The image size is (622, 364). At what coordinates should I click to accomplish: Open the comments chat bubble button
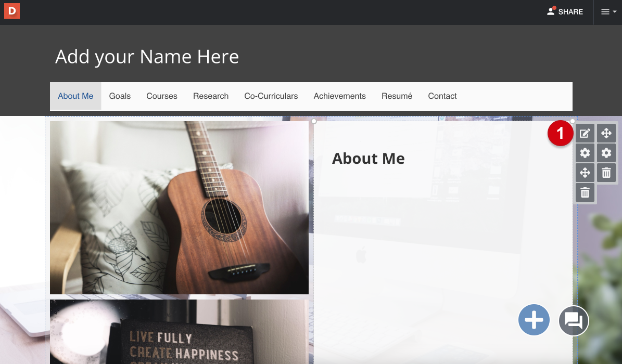(574, 320)
